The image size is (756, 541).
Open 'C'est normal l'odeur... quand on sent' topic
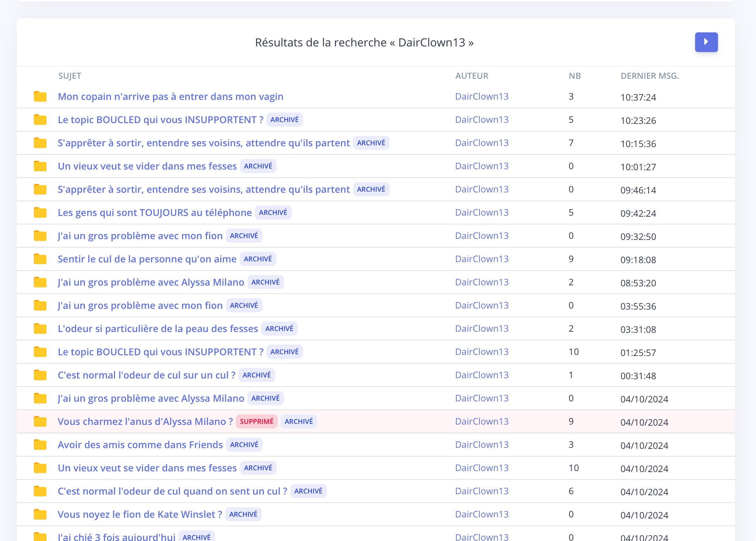point(172,491)
